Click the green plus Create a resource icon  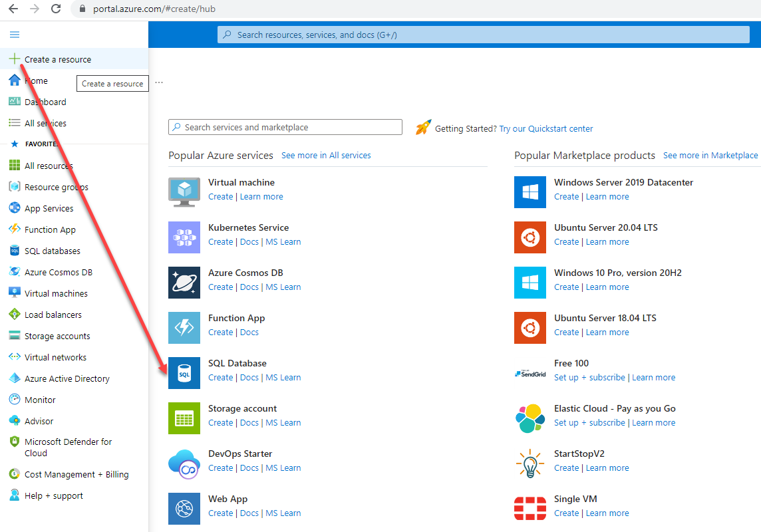click(15, 59)
